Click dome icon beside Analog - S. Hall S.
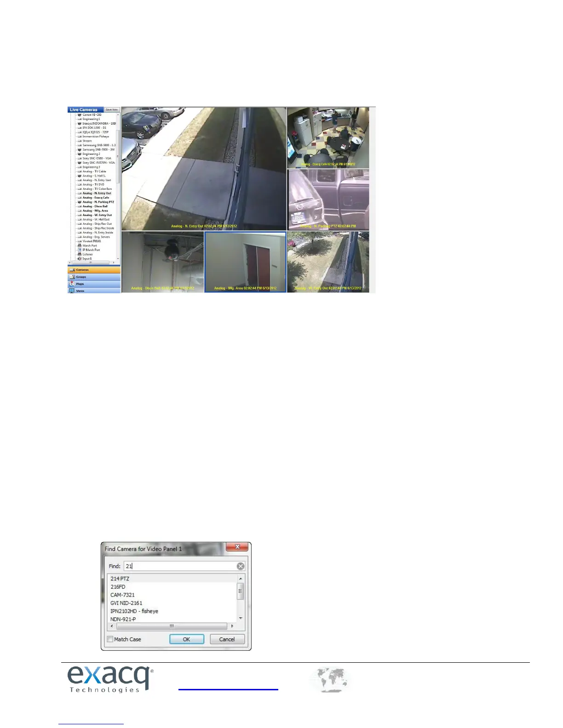The height and width of the screenshot is (728, 563). click(x=79, y=176)
